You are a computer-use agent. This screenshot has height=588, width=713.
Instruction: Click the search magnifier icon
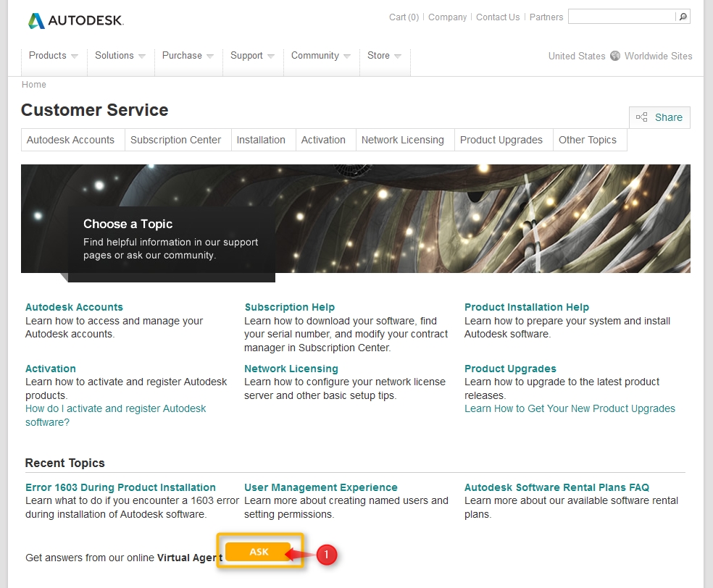click(683, 17)
